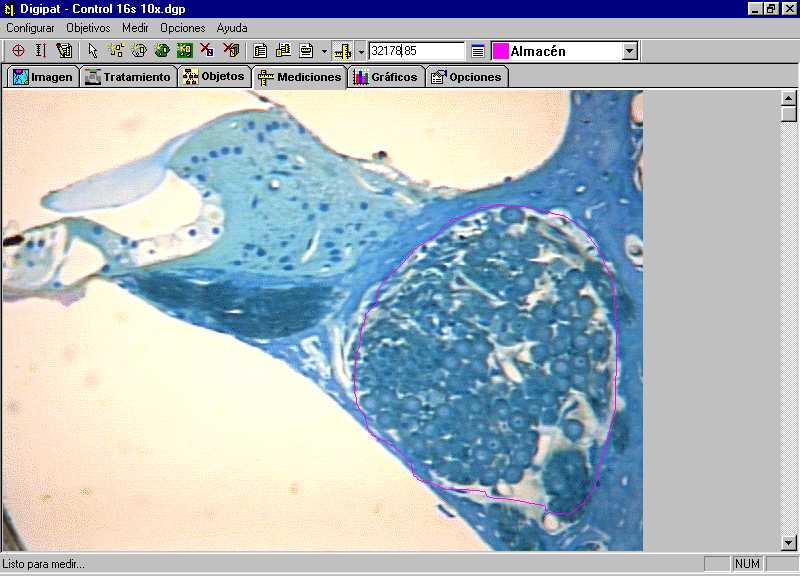The height and width of the screenshot is (576, 800).
Task: Click the red X delete all objects icon
Action: (231, 51)
